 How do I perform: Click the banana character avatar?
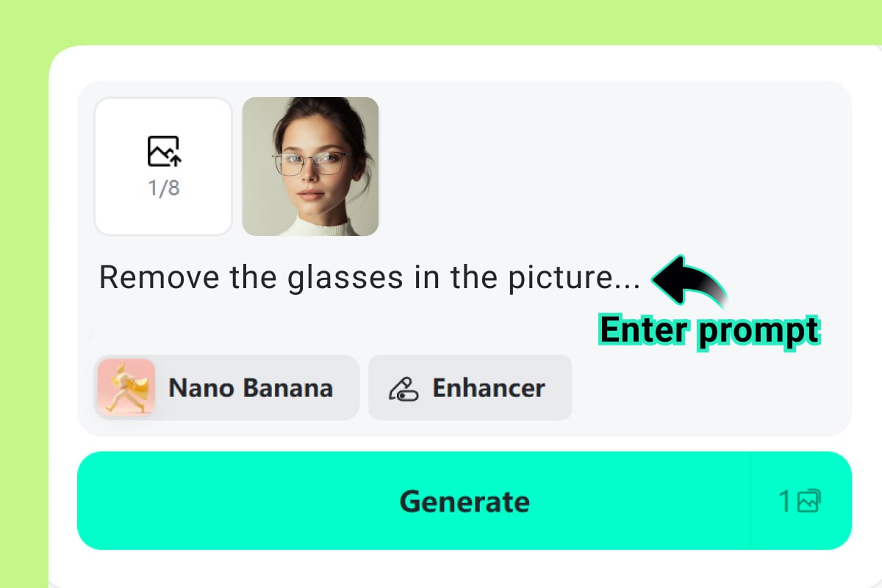(125, 387)
